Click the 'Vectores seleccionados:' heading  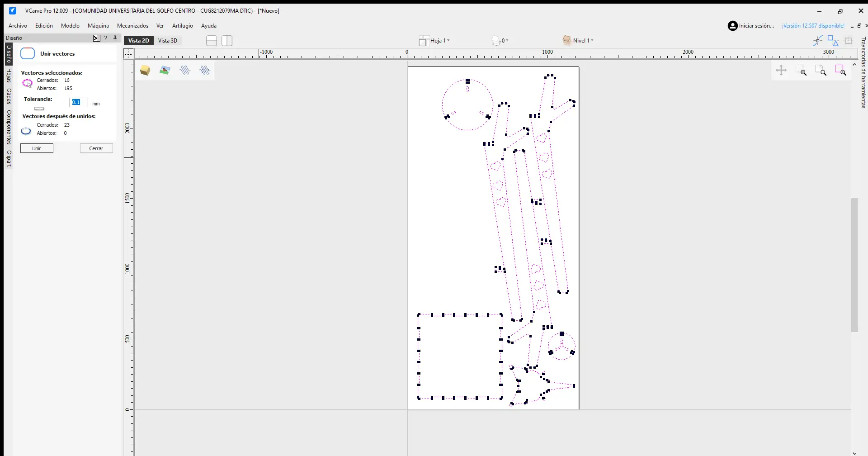(x=52, y=73)
